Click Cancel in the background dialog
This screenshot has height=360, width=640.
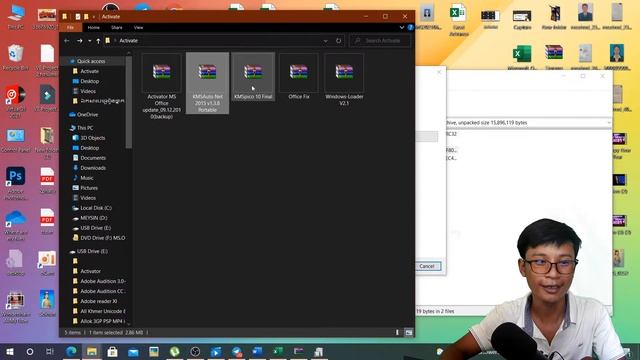[427, 267]
